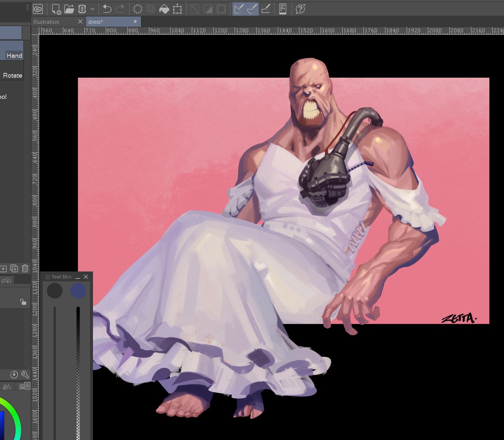Create a new canvas from toolbar
504x440 pixels.
[x=56, y=9]
